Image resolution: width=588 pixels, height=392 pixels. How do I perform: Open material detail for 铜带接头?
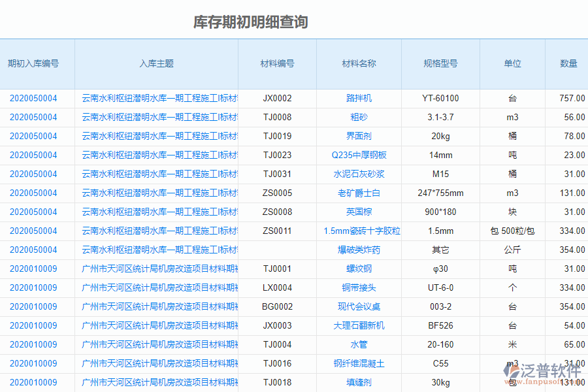357,287
